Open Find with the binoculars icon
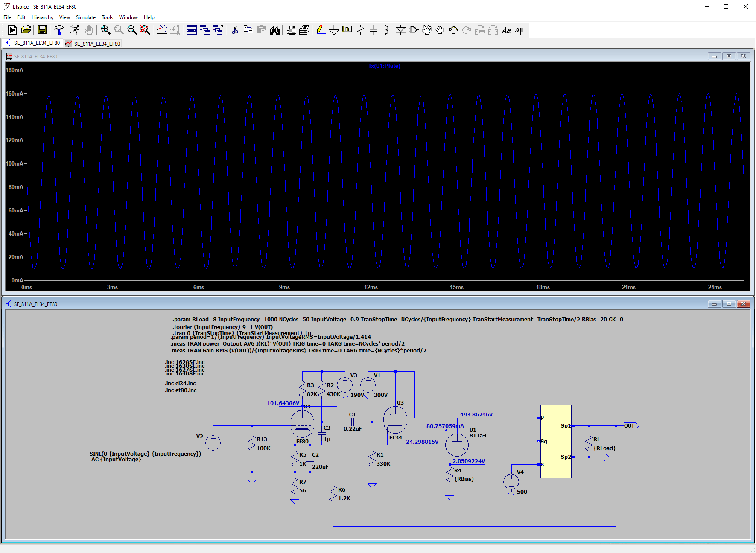Viewport: 756px width, 553px height. 274,30
